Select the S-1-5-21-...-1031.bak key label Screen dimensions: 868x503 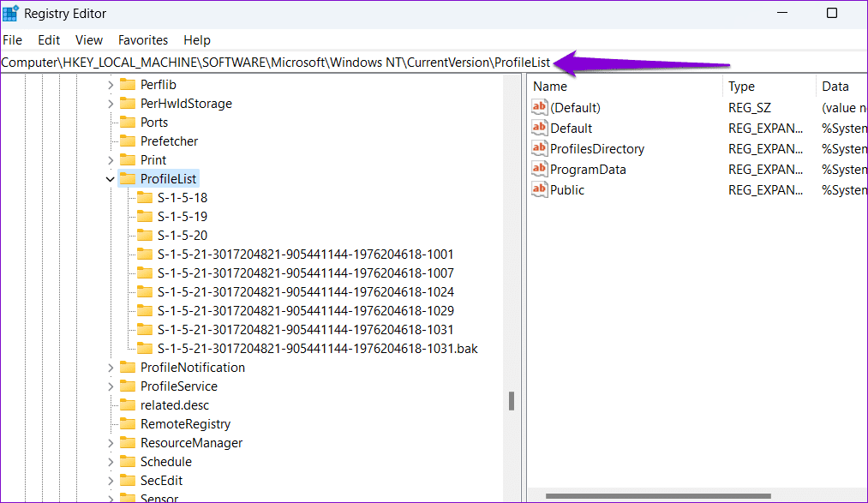click(317, 349)
